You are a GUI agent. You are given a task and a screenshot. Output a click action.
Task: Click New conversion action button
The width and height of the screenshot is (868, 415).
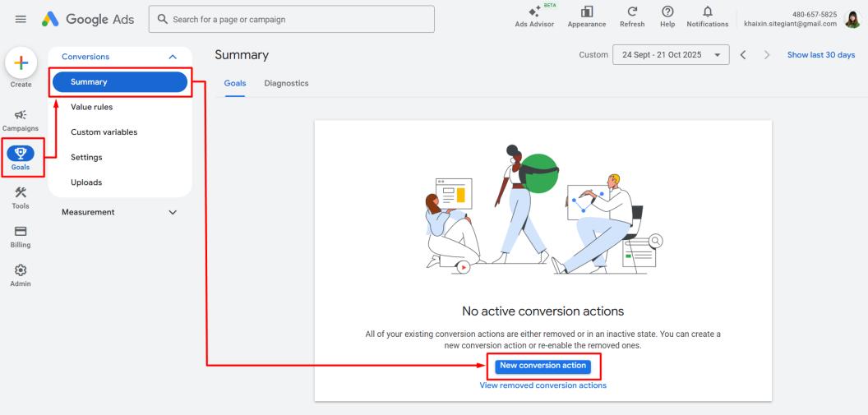(x=542, y=366)
